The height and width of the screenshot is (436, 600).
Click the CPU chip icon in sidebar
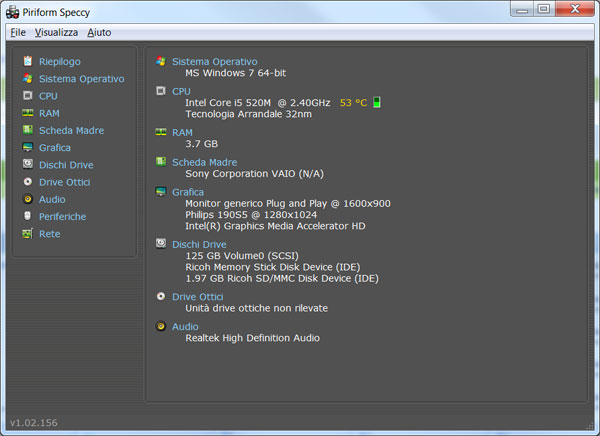(28, 95)
